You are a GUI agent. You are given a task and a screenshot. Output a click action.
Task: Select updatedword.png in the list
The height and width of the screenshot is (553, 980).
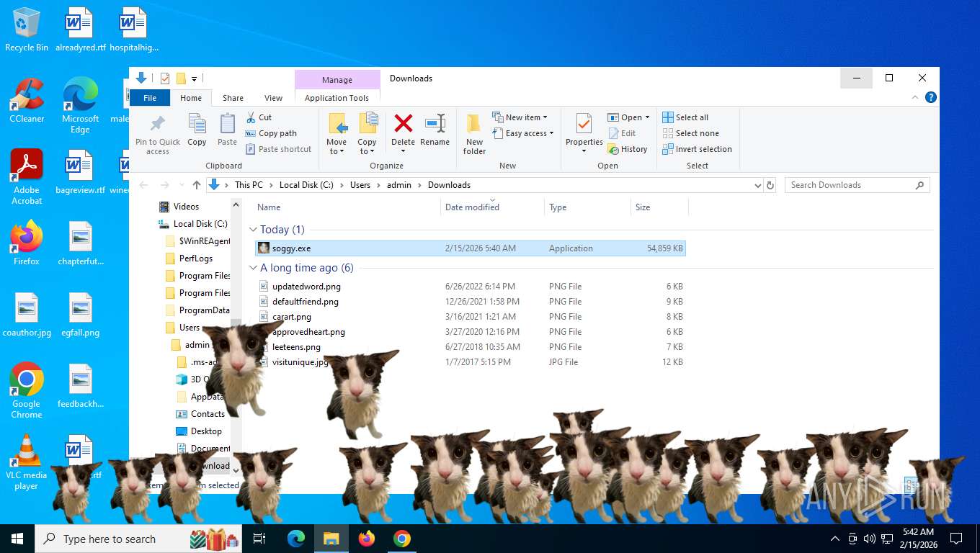471,287
